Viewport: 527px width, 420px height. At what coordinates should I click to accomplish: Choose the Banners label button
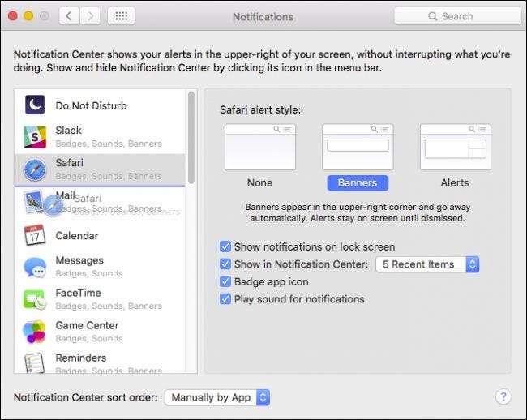[358, 182]
